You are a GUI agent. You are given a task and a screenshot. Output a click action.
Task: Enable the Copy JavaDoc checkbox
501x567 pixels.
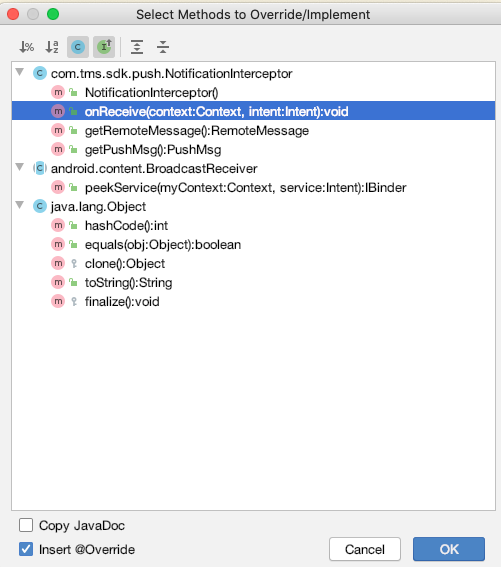pyautogui.click(x=26, y=525)
